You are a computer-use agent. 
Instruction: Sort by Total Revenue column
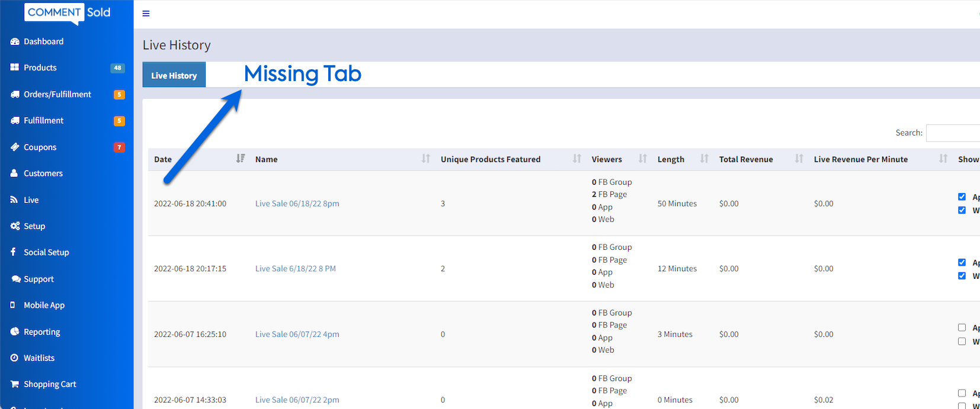(x=799, y=159)
